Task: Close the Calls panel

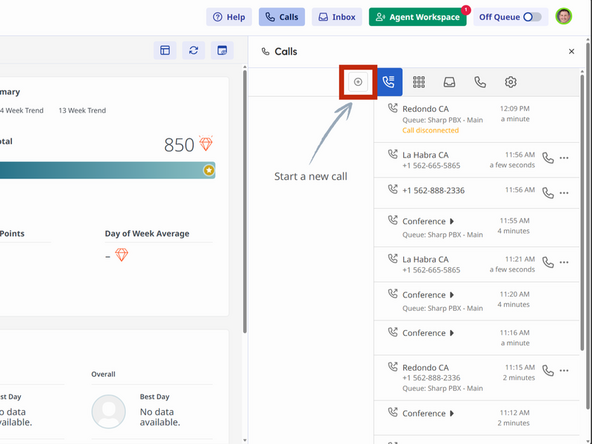Action: tap(571, 51)
